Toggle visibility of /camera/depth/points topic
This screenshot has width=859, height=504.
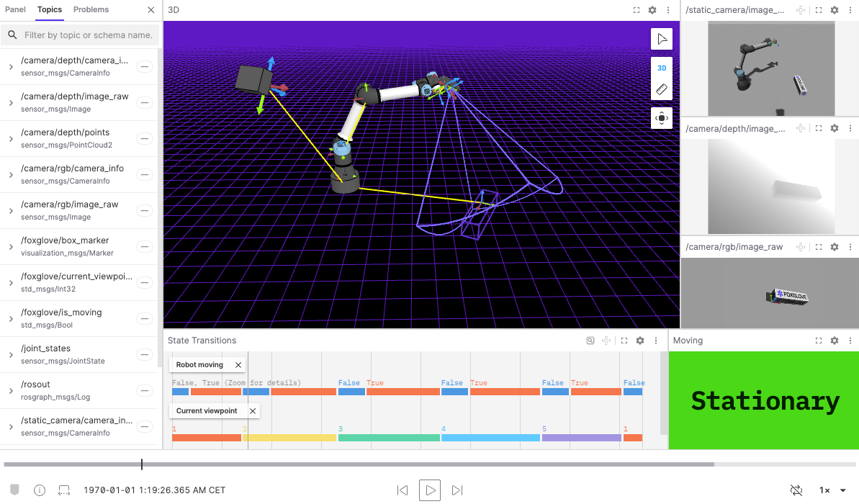145,138
